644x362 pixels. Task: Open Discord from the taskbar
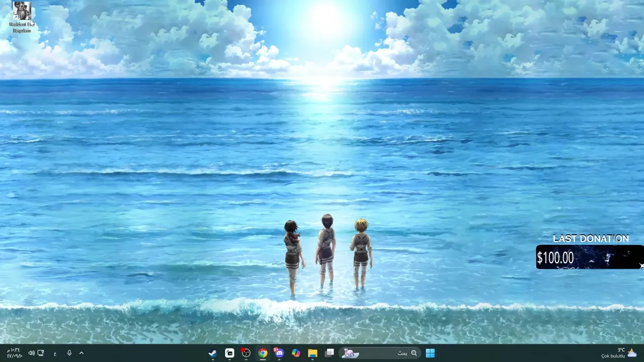(279, 353)
